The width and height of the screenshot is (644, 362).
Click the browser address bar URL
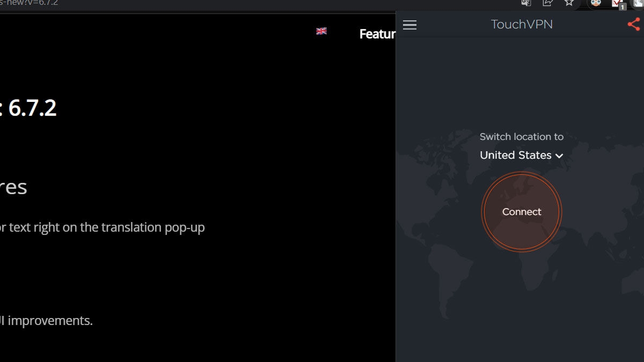(x=30, y=3)
